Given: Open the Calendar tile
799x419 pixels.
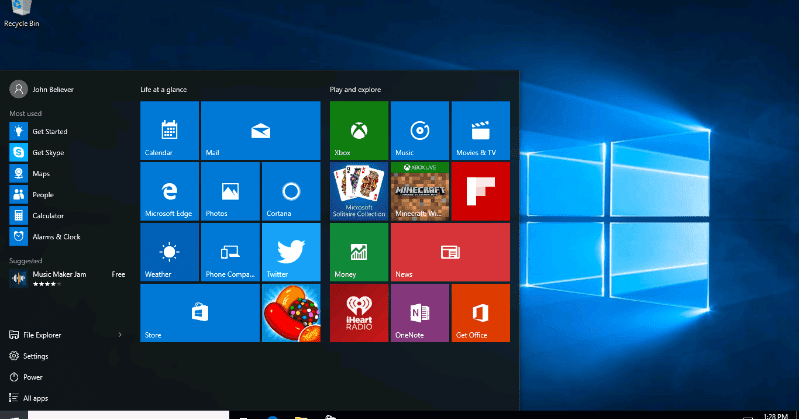Looking at the screenshot, I should click(x=169, y=130).
